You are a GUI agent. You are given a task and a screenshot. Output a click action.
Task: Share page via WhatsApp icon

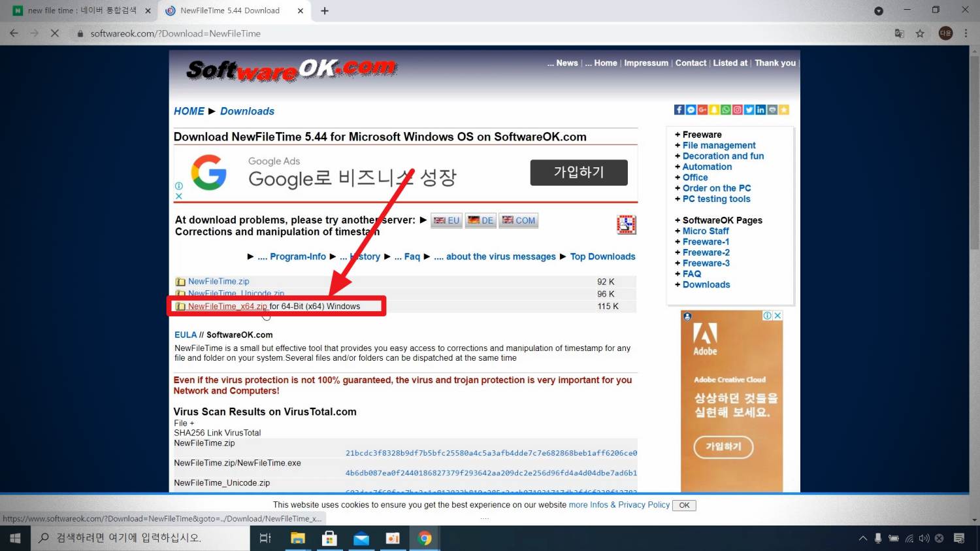726,110
